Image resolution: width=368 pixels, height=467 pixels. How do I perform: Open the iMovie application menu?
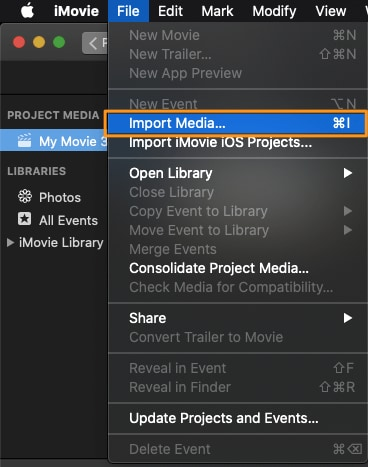click(x=76, y=11)
